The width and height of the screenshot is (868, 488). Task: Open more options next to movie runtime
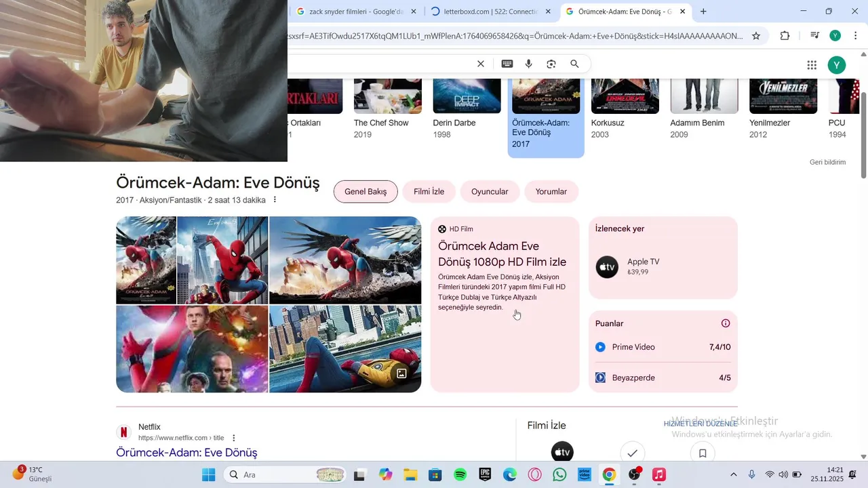tap(275, 200)
